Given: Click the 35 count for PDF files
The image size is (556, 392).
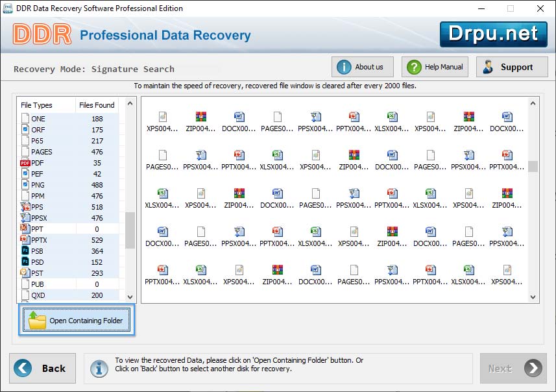Looking at the screenshot, I should [97, 162].
